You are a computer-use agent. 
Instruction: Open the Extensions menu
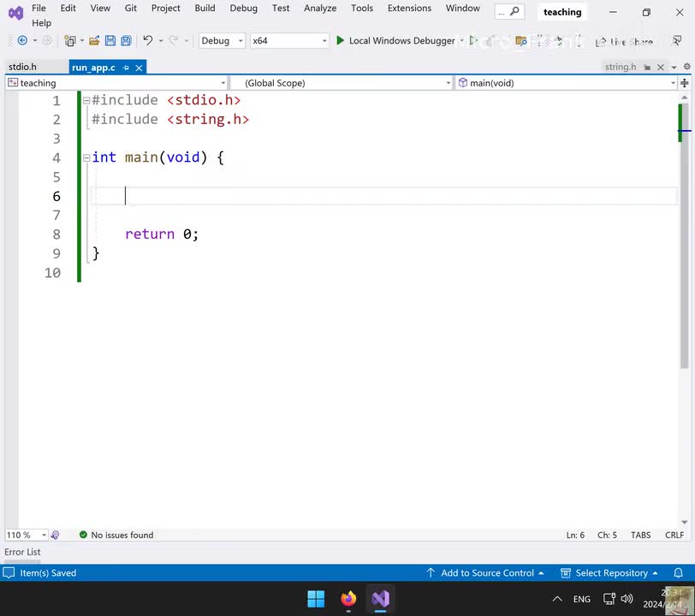click(x=409, y=8)
